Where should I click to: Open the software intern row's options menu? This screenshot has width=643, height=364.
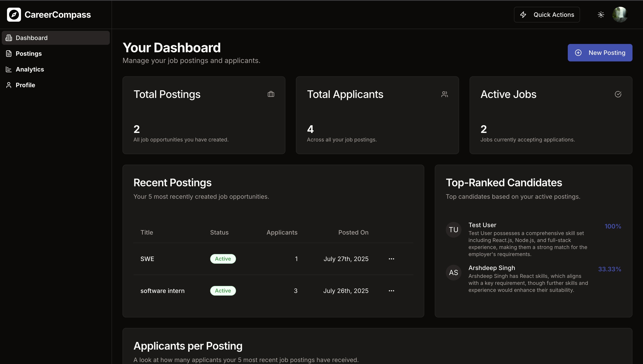click(x=391, y=291)
